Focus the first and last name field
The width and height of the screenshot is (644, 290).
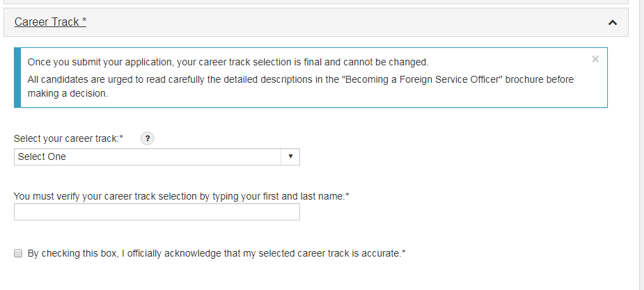[x=157, y=212]
